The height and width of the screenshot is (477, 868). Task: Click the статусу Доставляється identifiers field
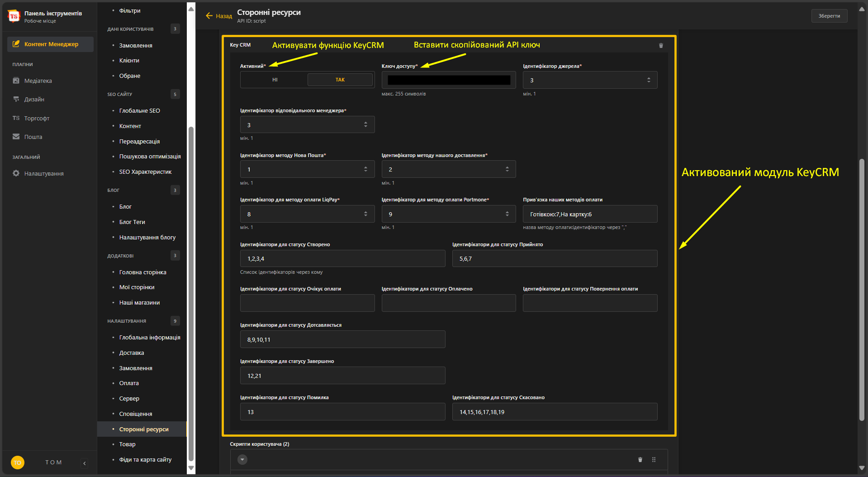342,339
